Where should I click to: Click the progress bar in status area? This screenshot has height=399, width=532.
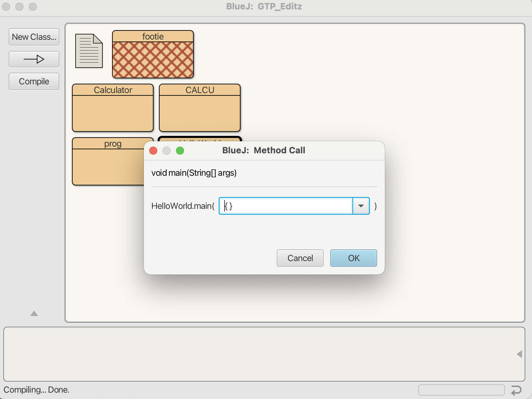click(x=461, y=390)
